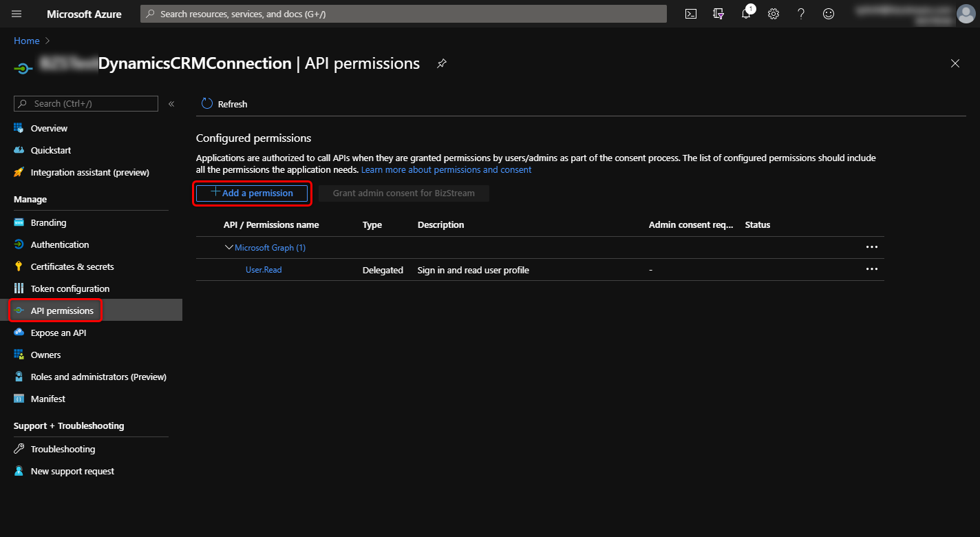Click the Owners icon
Viewport: 980px width, 537px height.
(19, 355)
